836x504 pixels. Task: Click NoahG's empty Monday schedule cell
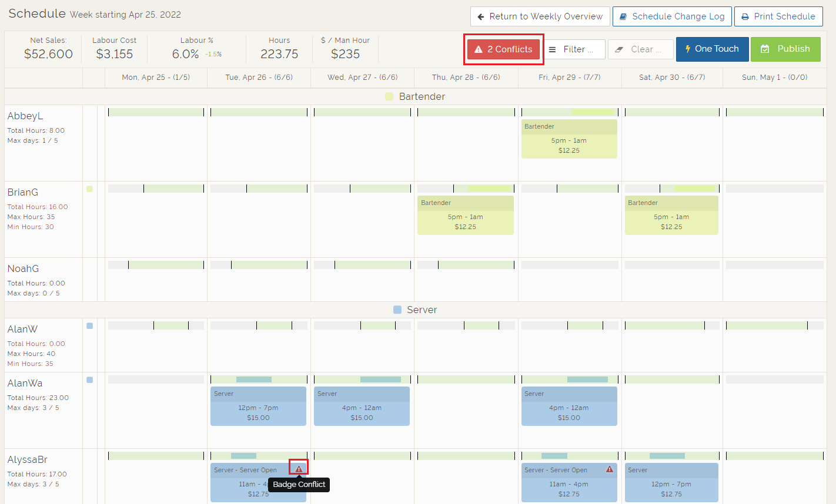coord(156,285)
